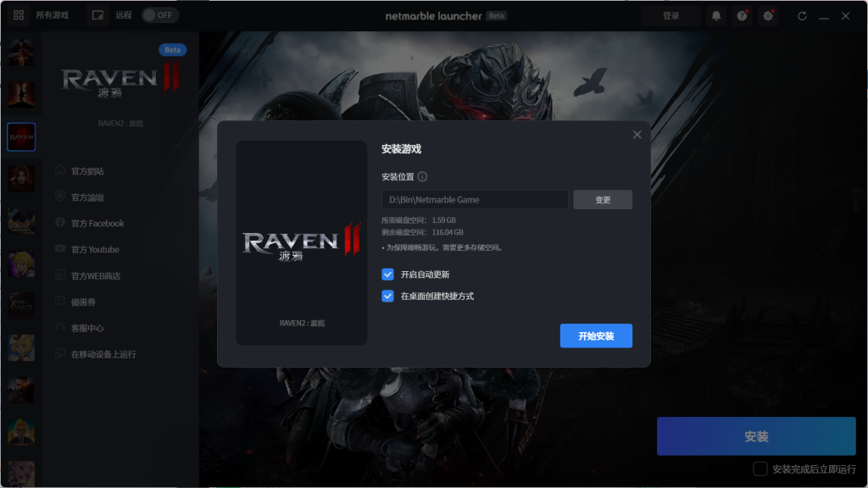Open the notifications bell
The image size is (868, 488).
click(x=716, y=16)
